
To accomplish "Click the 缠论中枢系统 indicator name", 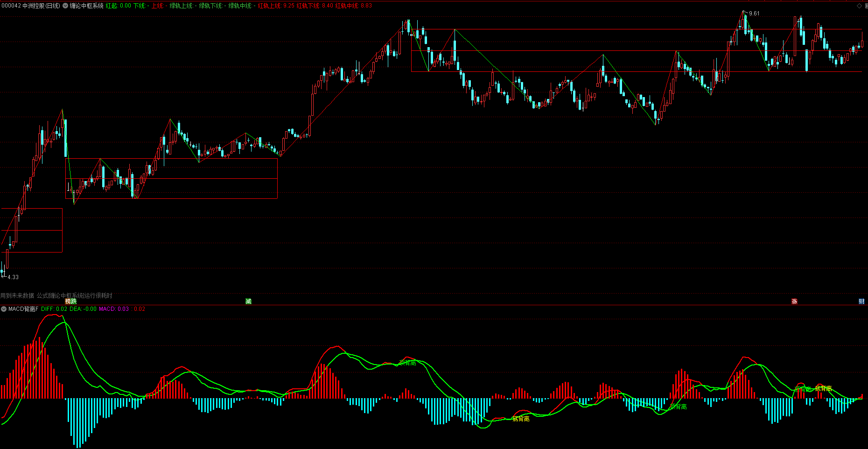I will 87,6.
